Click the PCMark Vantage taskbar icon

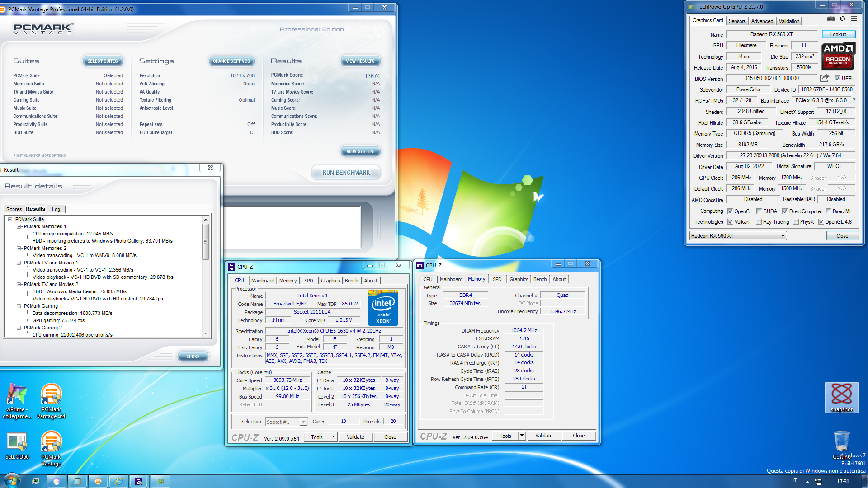(x=98, y=481)
